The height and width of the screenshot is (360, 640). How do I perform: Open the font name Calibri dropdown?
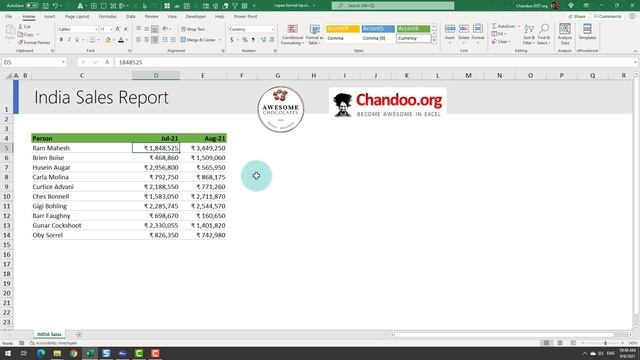(96, 29)
